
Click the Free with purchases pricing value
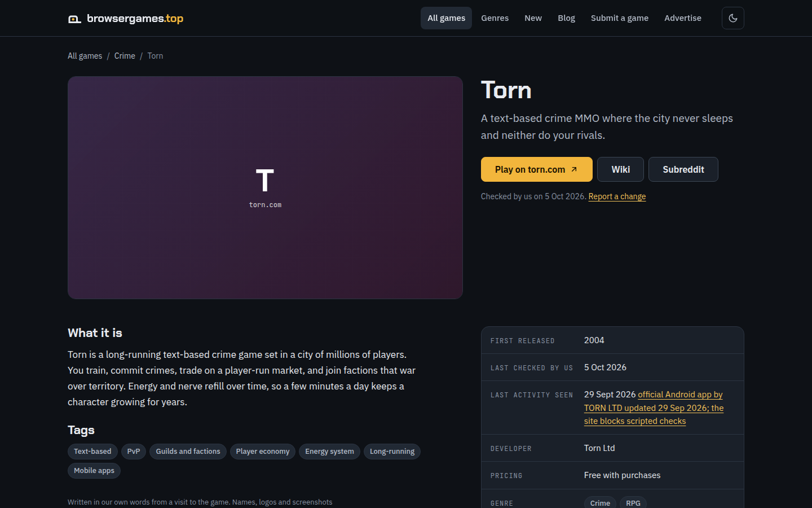click(x=622, y=475)
